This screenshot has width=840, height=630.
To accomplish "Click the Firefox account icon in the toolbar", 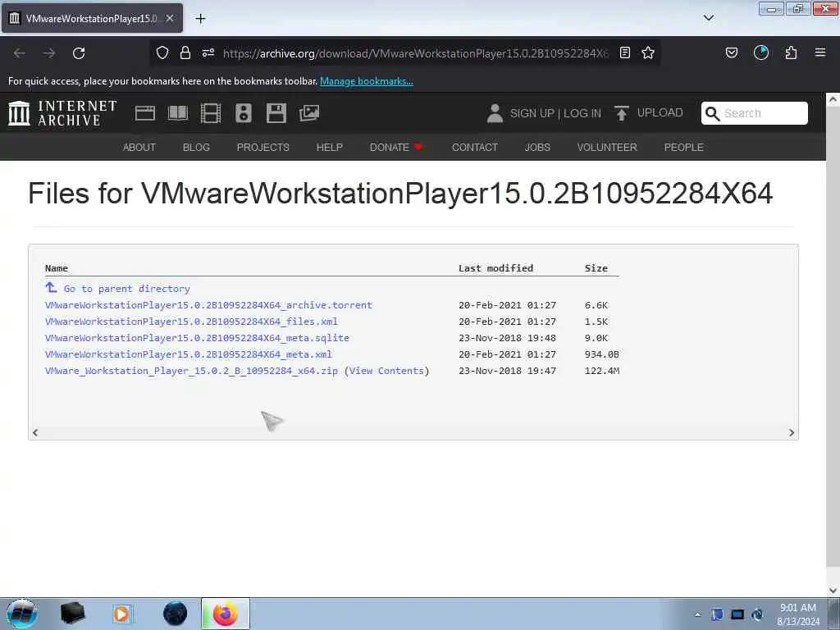I will tap(761, 52).
